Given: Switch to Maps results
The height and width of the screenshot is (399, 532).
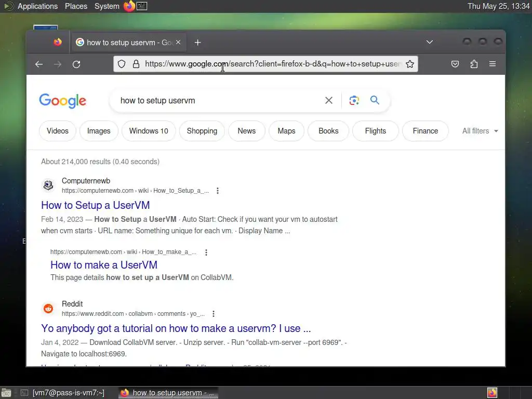Looking at the screenshot, I should pos(286,131).
